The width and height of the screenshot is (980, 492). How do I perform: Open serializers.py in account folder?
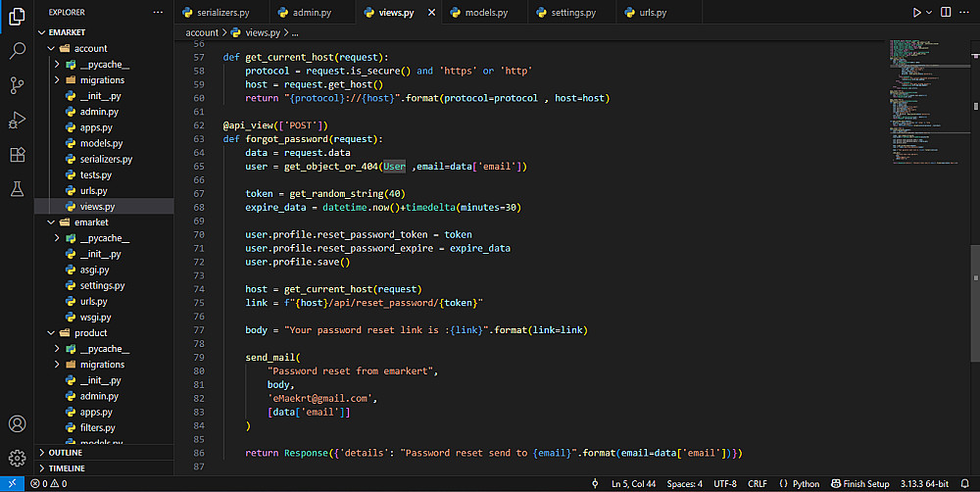(x=104, y=159)
